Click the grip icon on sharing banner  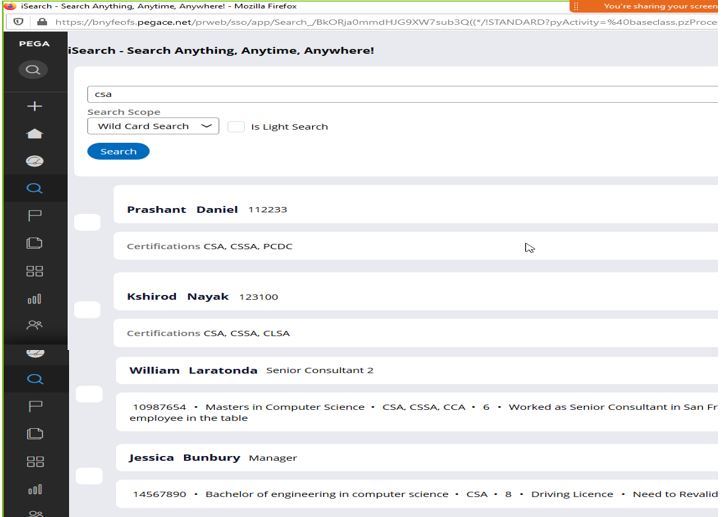(576, 6)
